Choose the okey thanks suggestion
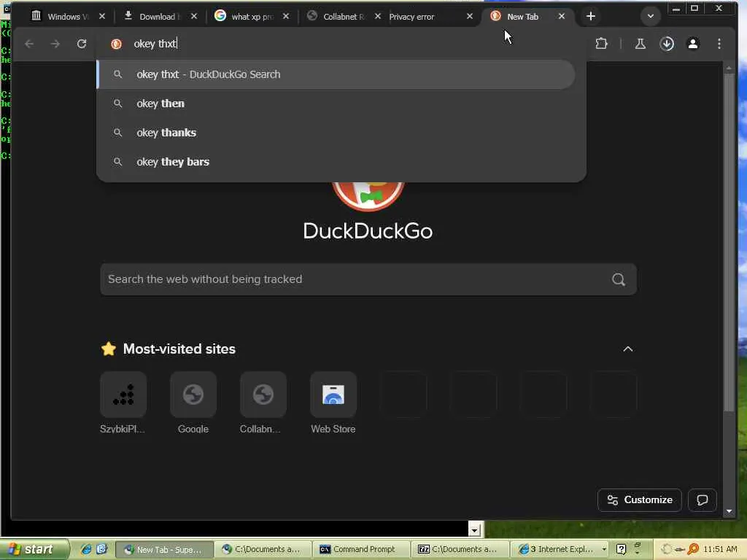The height and width of the screenshot is (560, 747). [x=336, y=133]
